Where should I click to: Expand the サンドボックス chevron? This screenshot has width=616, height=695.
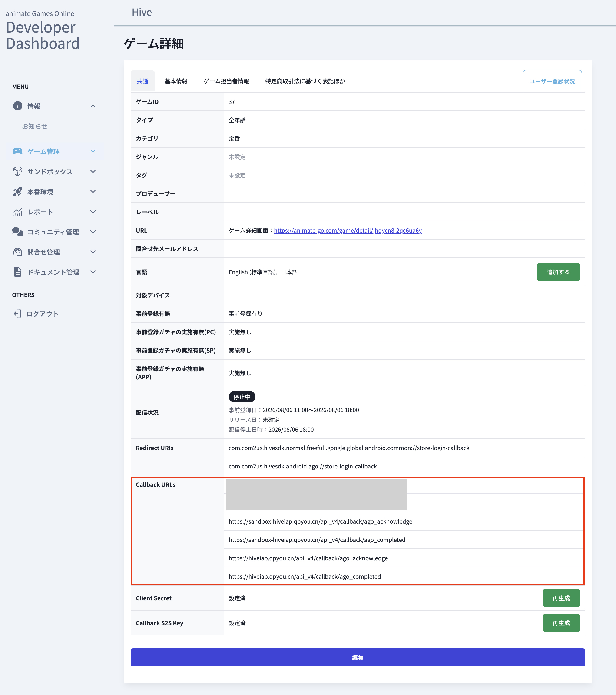pos(93,171)
